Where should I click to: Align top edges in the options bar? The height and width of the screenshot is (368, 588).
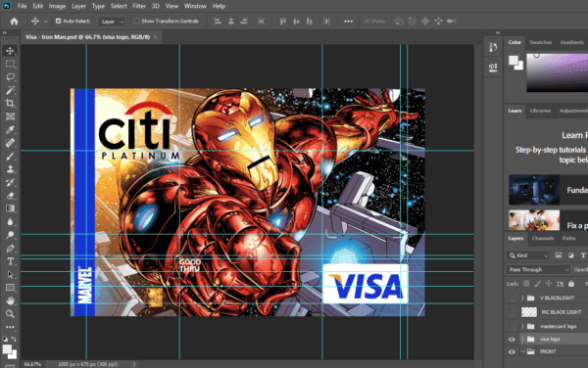[283, 22]
